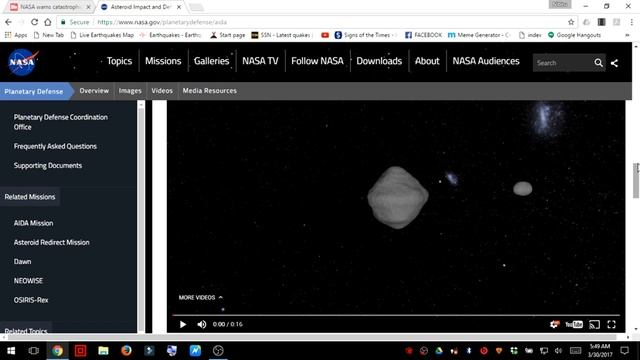This screenshot has width=640, height=360.
Task: Open AIDA Mission link
Action: (x=33, y=223)
